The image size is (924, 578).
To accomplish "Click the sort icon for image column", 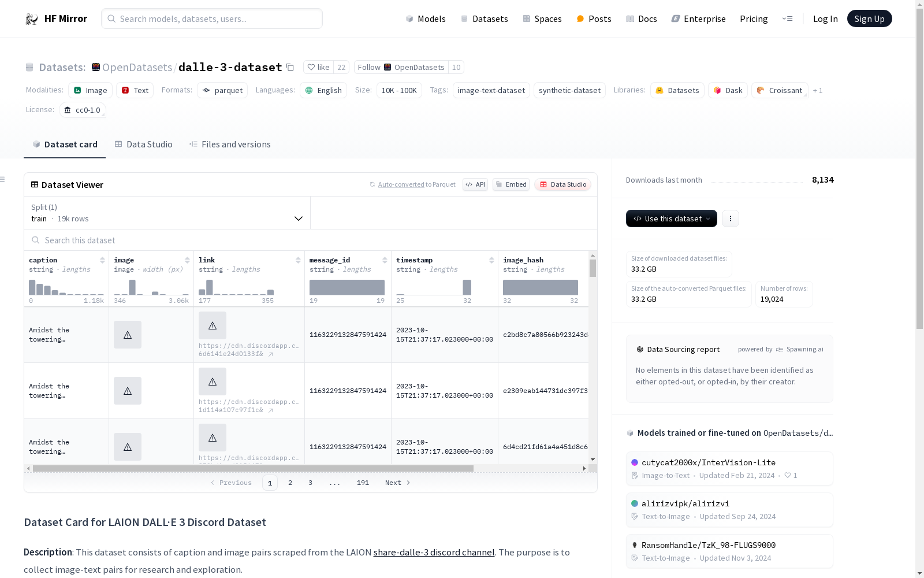I will click(187, 260).
